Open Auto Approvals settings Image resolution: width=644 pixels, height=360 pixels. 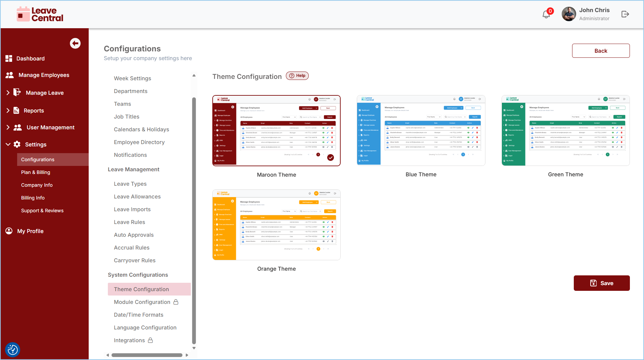[x=134, y=235]
